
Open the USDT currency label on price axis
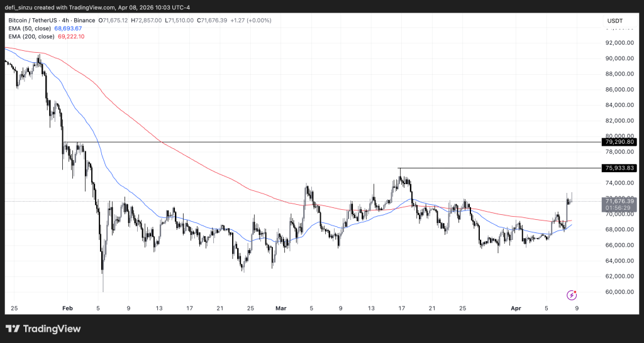614,21
